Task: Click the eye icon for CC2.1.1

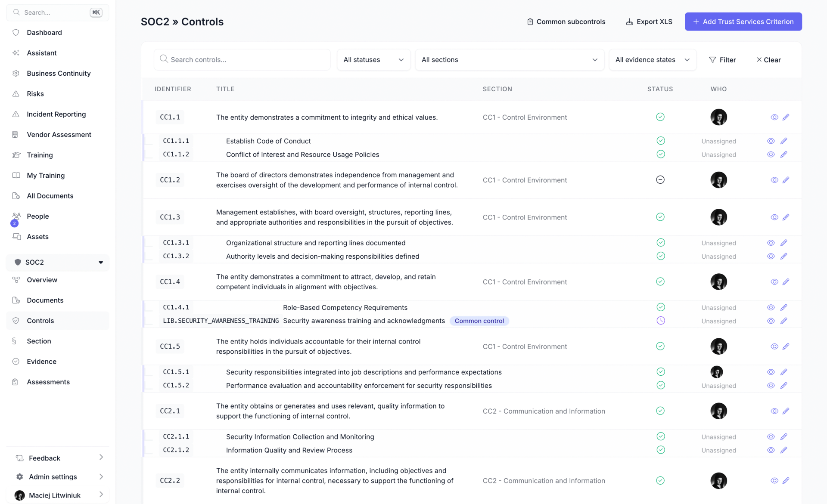Action: tap(771, 436)
